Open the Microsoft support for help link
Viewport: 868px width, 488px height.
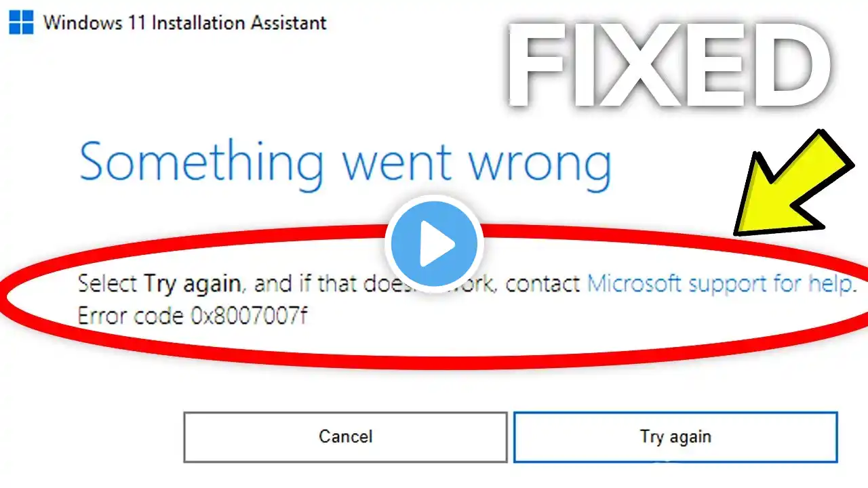point(719,283)
